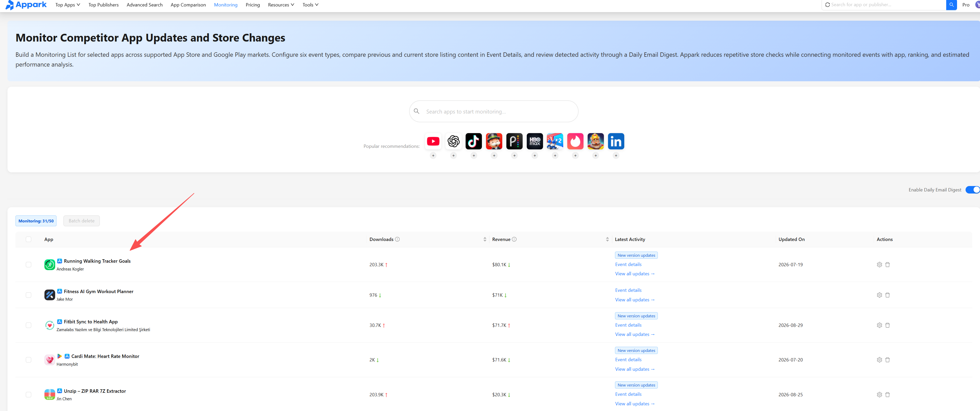Open the Top Publishers menu item

click(103, 5)
